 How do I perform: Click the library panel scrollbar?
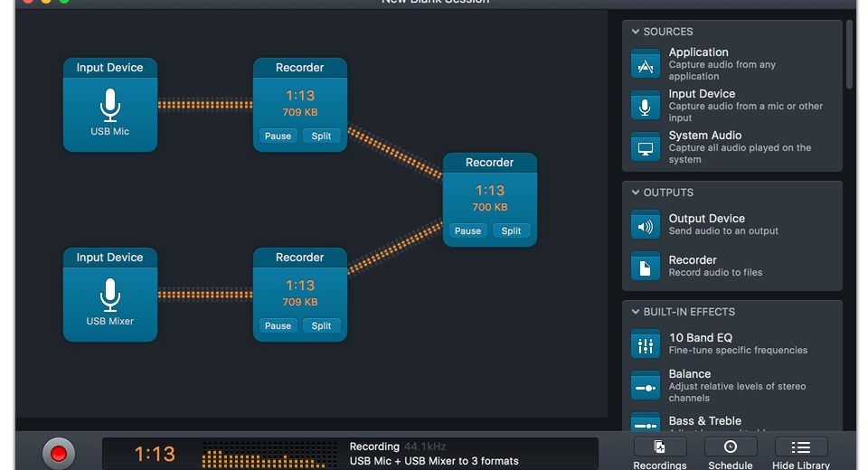pyautogui.click(x=850, y=54)
